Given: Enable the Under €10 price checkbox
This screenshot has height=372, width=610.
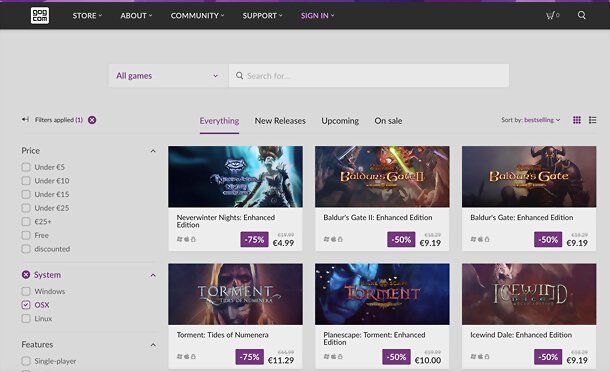Looking at the screenshot, I should pos(26,181).
